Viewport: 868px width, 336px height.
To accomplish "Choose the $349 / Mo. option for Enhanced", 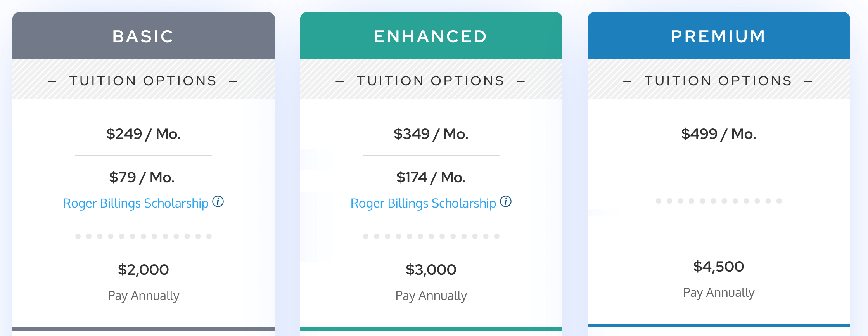I will [431, 133].
